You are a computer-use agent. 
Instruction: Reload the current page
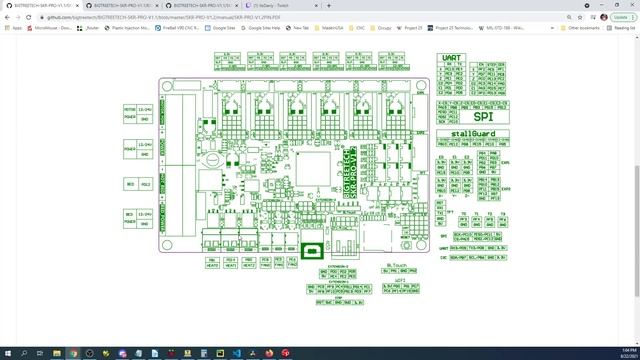coord(29,18)
